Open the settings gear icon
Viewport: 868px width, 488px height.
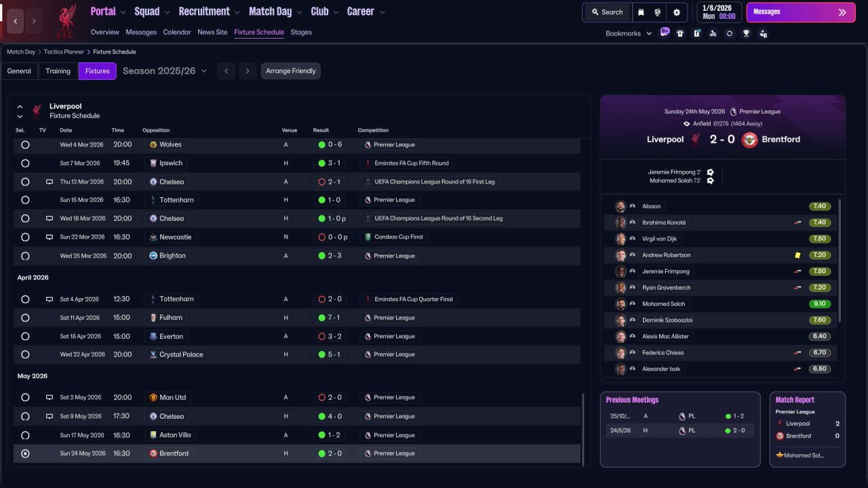[676, 12]
